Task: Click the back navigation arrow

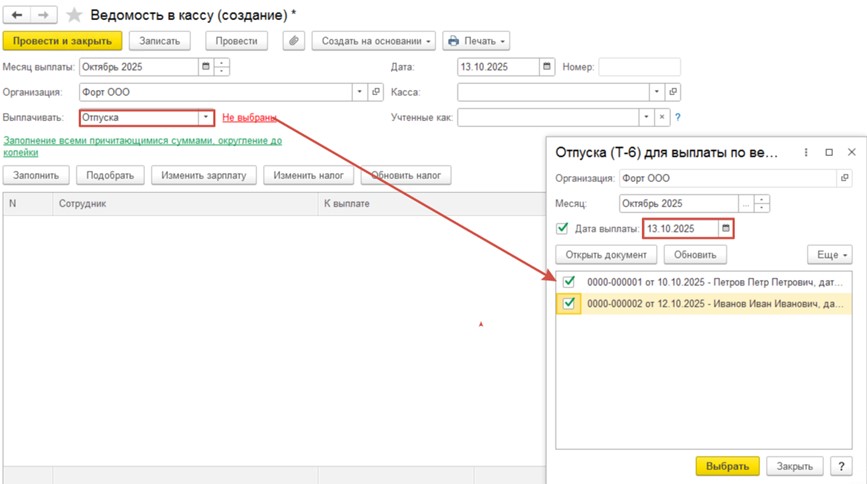Action: coord(17,16)
